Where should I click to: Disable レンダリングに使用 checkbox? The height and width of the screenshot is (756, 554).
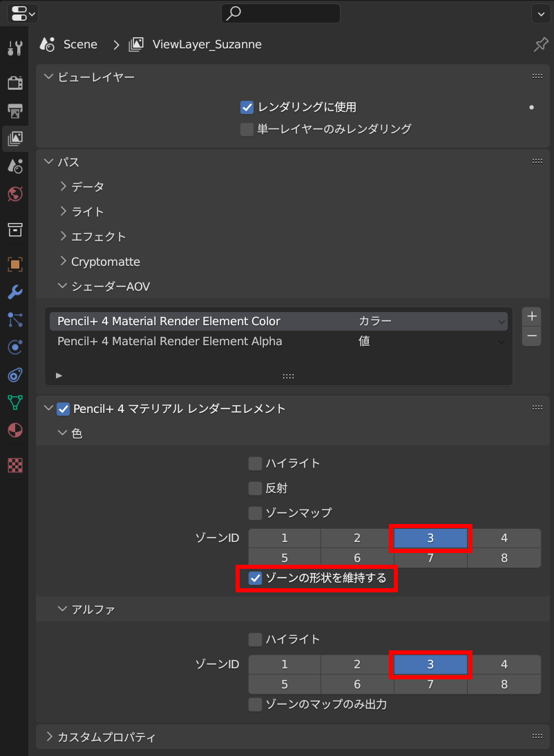click(247, 107)
